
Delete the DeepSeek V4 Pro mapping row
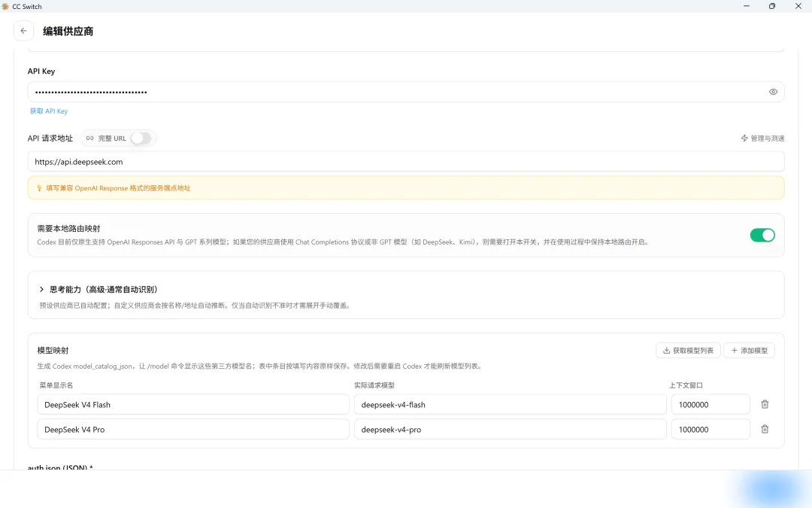point(765,429)
